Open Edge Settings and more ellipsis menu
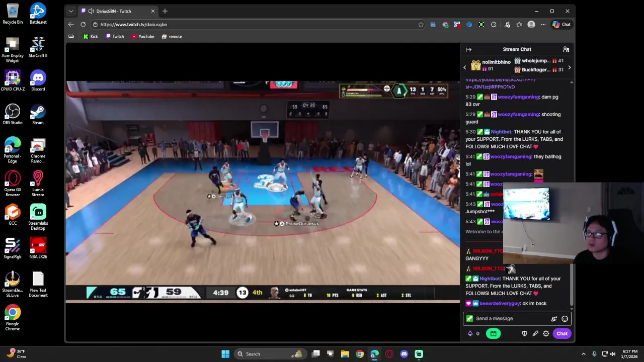This screenshot has width=644, height=362. 543,24
